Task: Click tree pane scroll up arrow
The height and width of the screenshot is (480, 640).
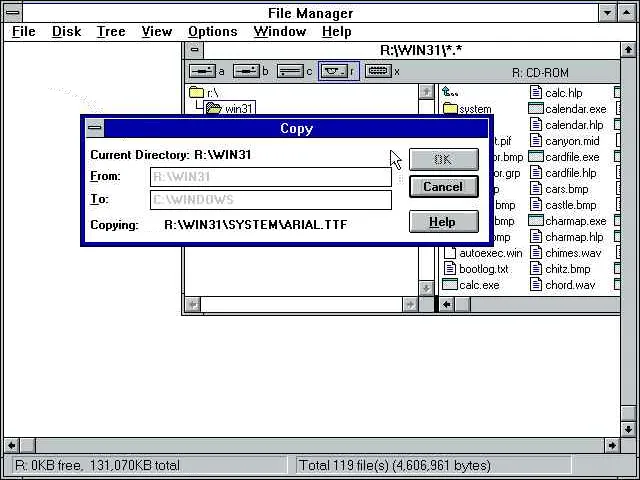Action: [x=426, y=92]
